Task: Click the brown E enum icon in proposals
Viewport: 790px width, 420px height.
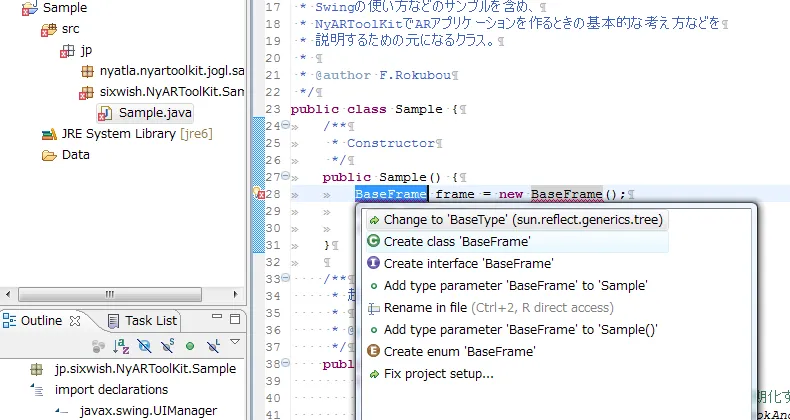Action: 373,352
